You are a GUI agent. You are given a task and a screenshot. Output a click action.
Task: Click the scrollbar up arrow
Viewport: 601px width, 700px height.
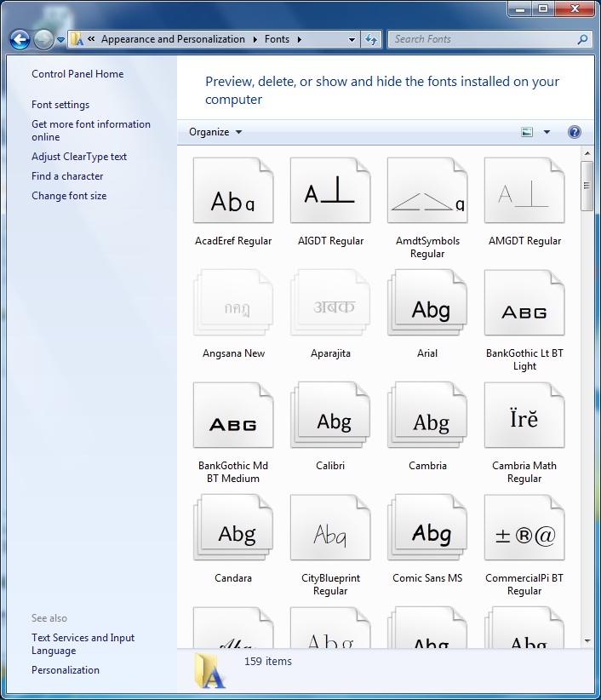pyautogui.click(x=587, y=153)
